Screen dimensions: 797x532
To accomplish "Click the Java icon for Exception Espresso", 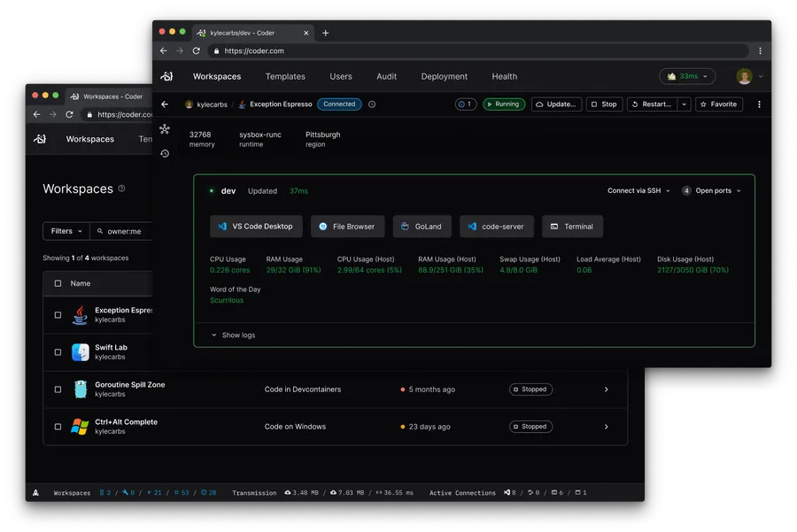I will point(80,314).
